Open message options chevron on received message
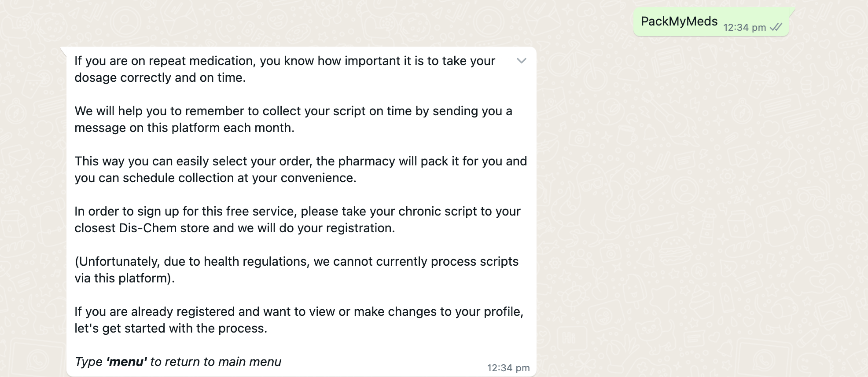Image resolution: width=868 pixels, height=377 pixels. (x=521, y=61)
